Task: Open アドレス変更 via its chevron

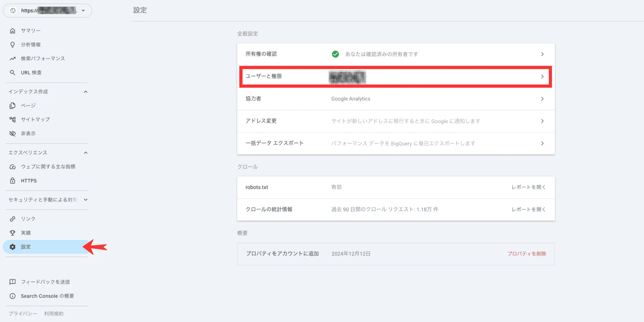Action: coord(542,121)
